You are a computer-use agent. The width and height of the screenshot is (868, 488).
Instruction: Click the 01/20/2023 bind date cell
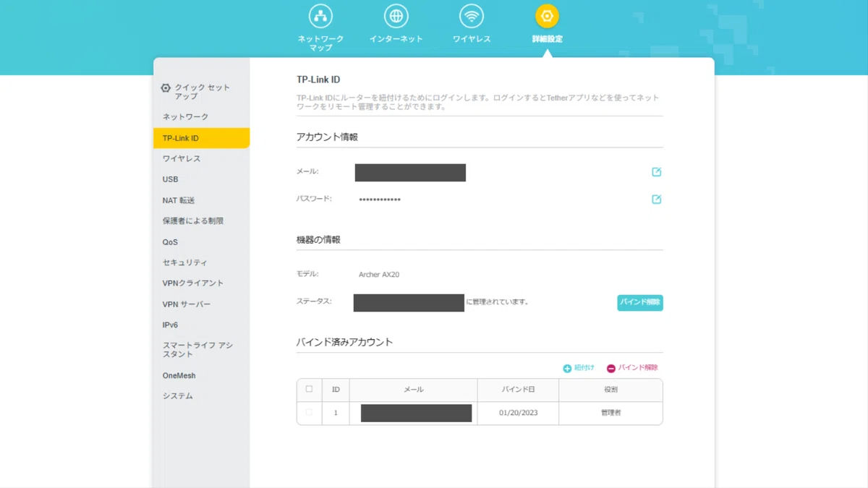[518, 414]
